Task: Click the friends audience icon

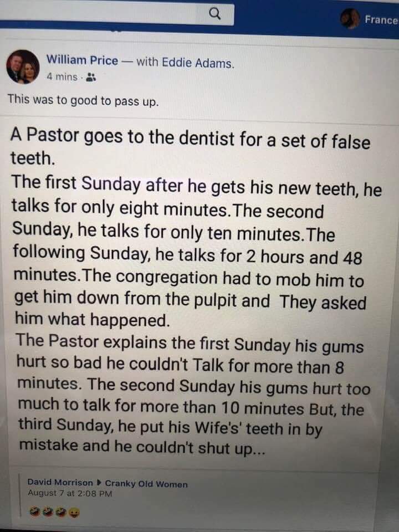Action: click(x=92, y=78)
